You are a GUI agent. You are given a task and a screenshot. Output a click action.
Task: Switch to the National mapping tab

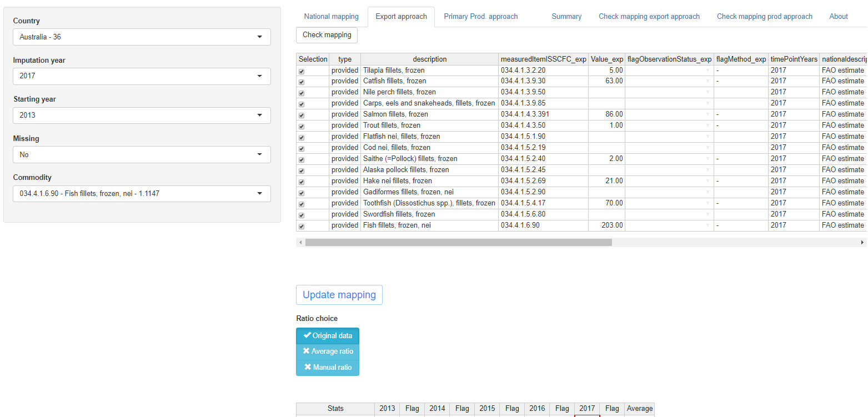pyautogui.click(x=331, y=17)
